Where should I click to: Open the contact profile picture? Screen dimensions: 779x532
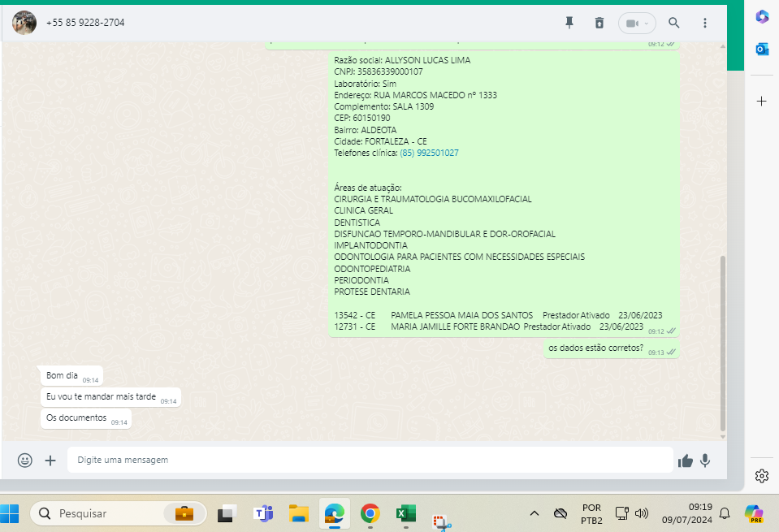(24, 23)
